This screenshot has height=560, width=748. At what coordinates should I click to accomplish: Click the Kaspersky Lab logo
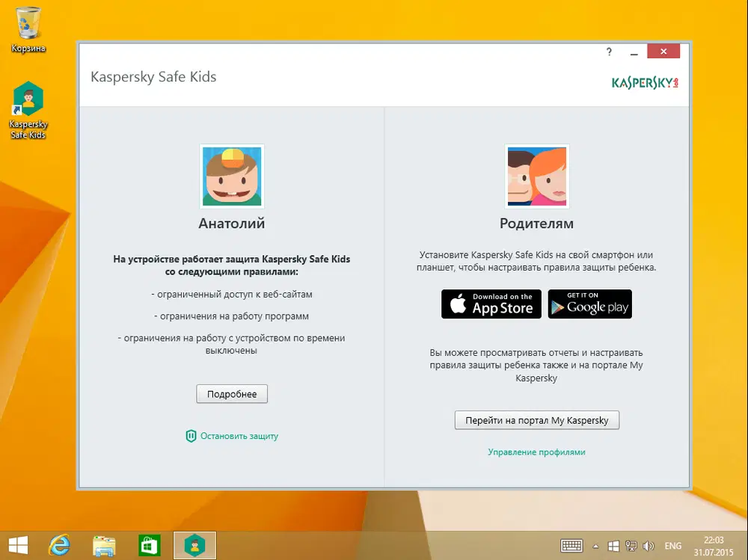click(x=645, y=83)
